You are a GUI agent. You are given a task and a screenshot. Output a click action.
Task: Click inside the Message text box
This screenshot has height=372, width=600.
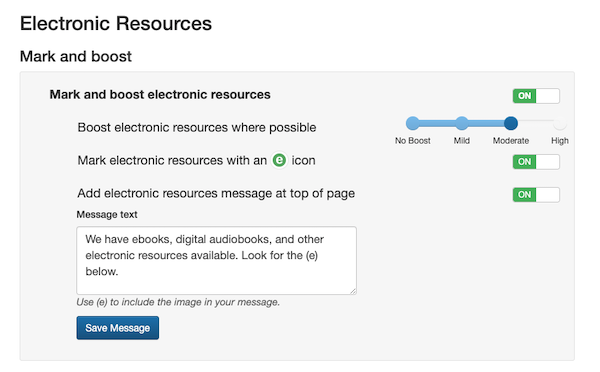click(217, 260)
